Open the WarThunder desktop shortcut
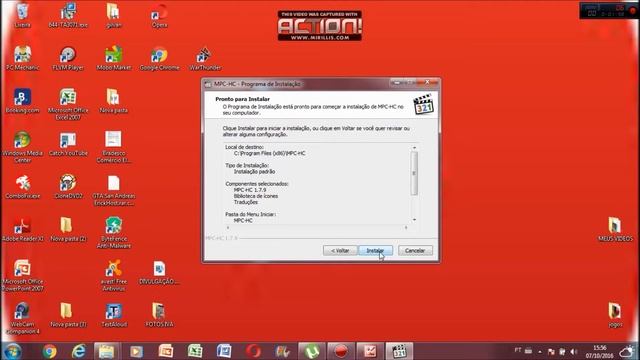Screen dimensions: 640x360 pos(205,58)
